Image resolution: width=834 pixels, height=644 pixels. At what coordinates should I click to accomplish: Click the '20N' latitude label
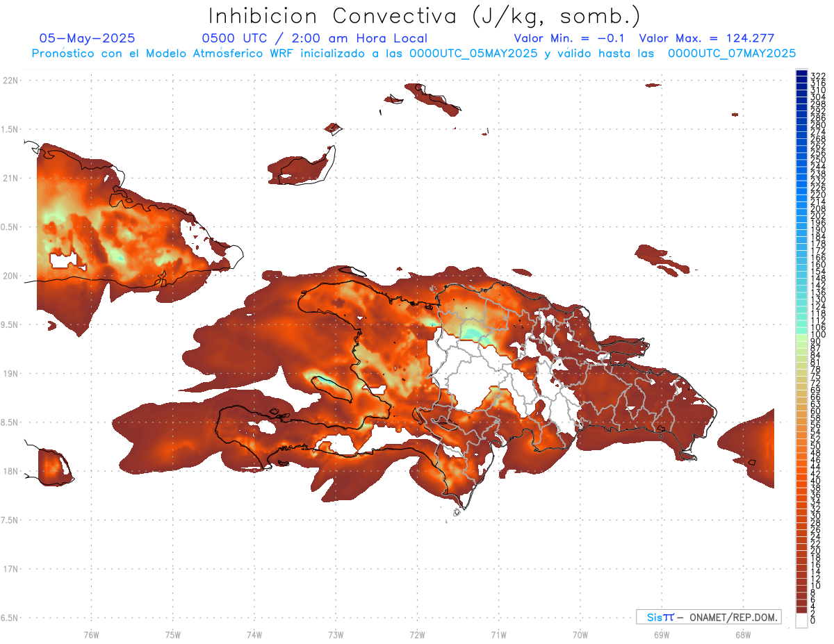(10, 276)
